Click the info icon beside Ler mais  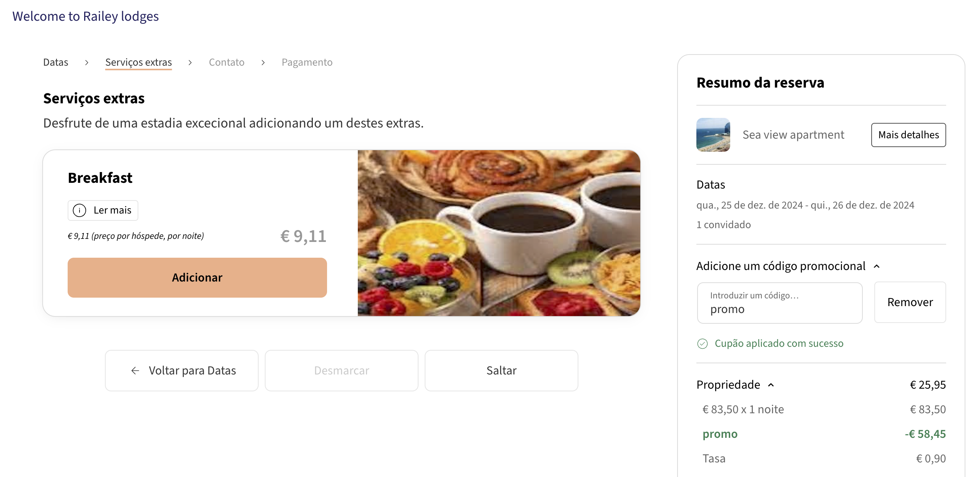80,210
